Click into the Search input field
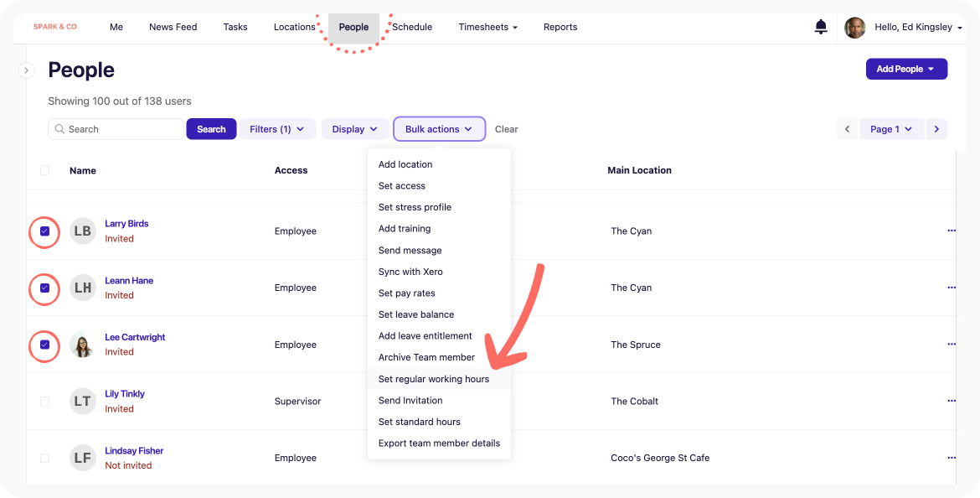 121,129
